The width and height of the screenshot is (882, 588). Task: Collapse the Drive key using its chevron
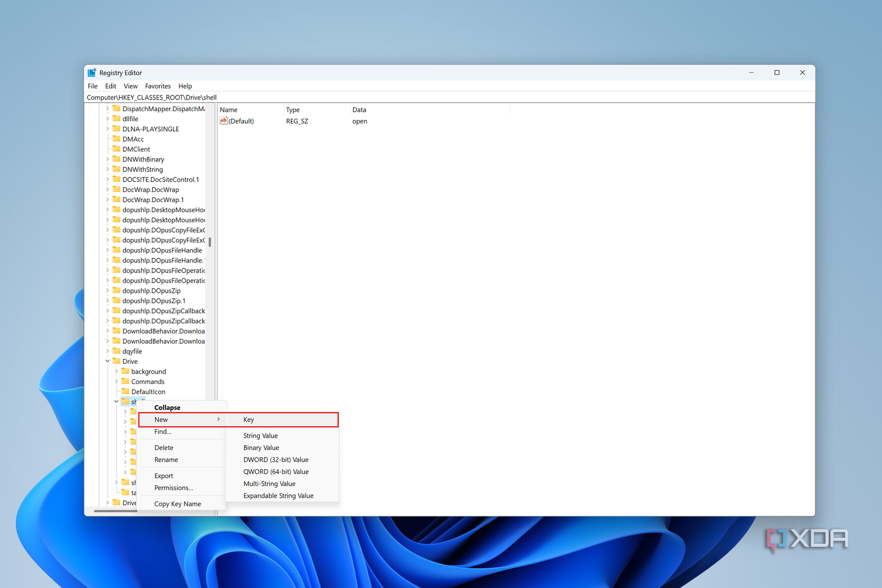coord(107,361)
